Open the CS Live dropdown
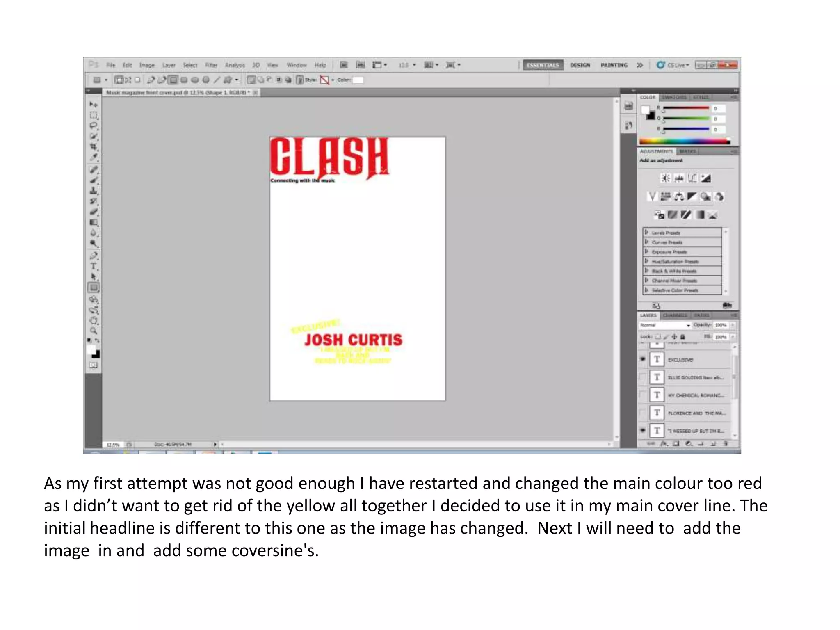Image resolution: width=840 pixels, height=630 pixels. click(x=673, y=65)
